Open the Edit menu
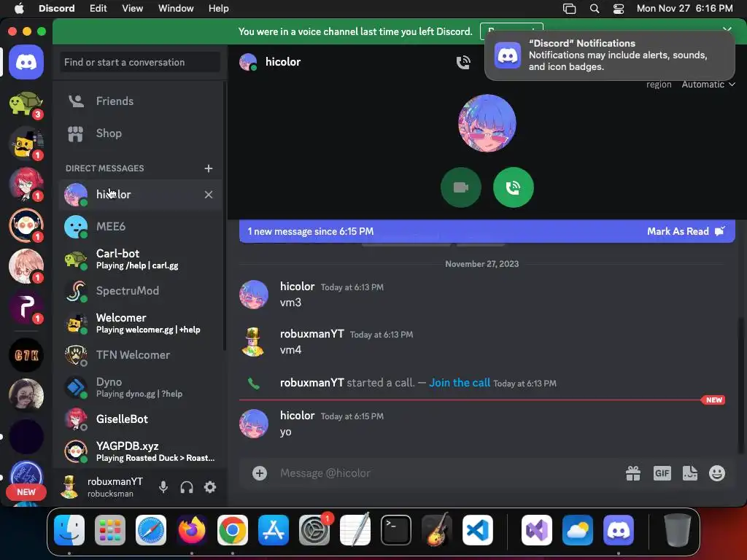Screen dimensions: 747x560 pos(98,8)
